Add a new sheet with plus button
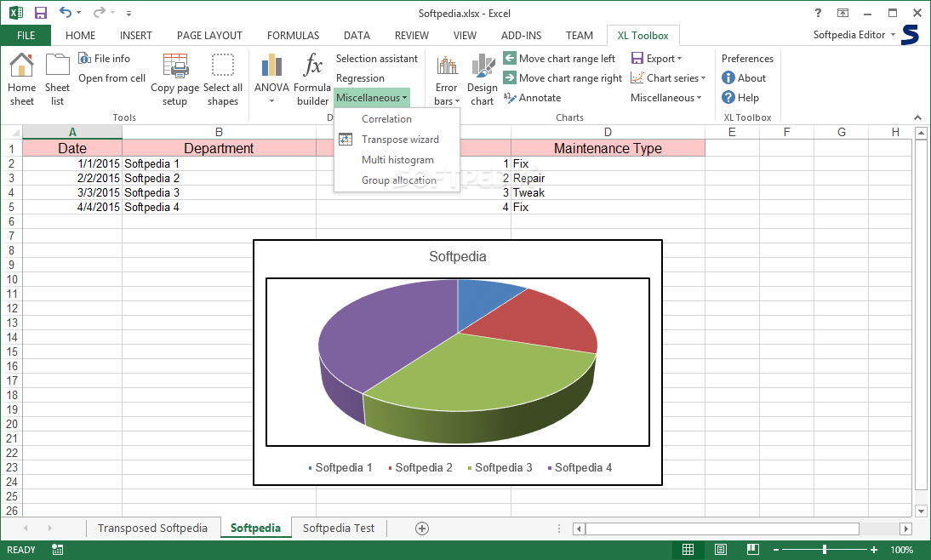This screenshot has height=560, width=931. click(x=421, y=529)
